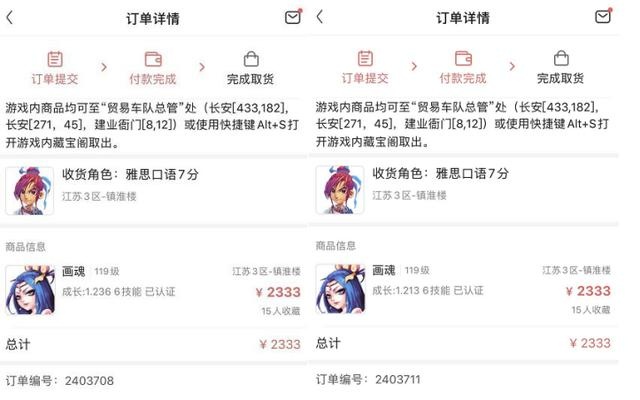Tap the left 付款完成 wallet icon

(153, 59)
